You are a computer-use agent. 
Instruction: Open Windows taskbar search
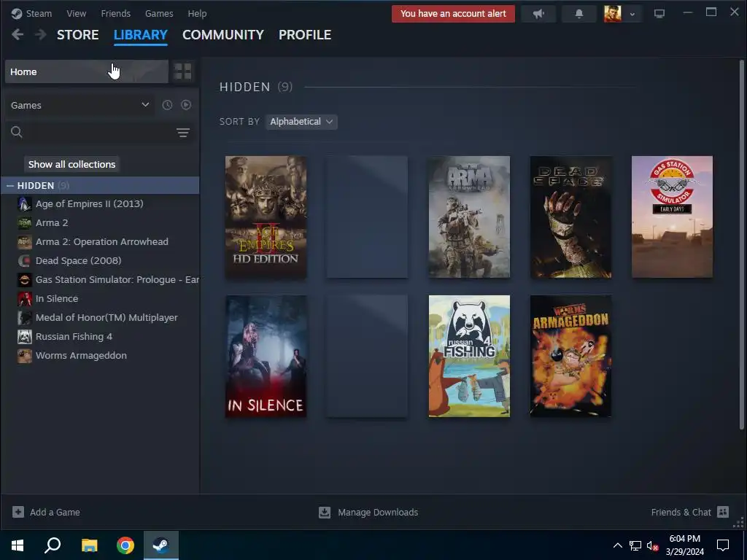(53, 545)
